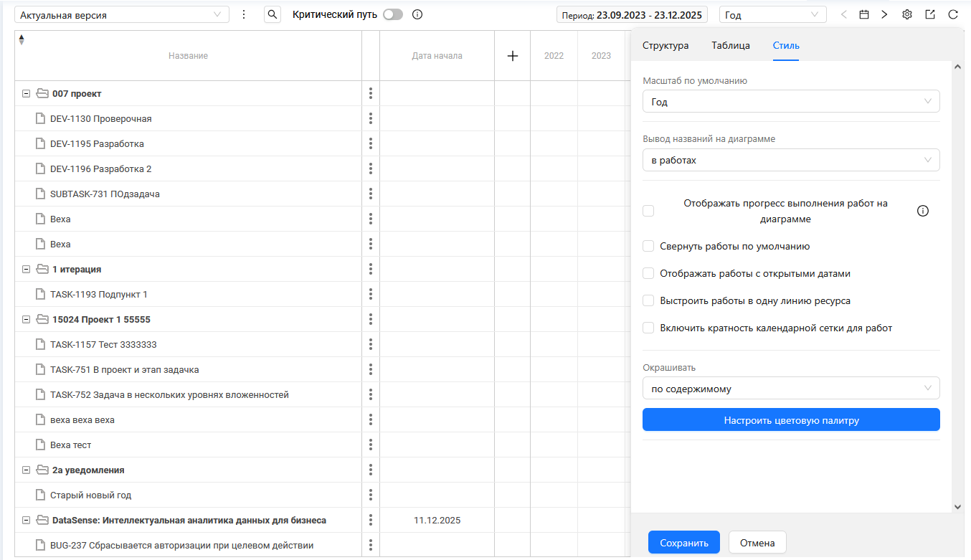The width and height of the screenshot is (971, 560).
Task: Click the export icon in toolbar
Action: pyautogui.click(x=930, y=14)
